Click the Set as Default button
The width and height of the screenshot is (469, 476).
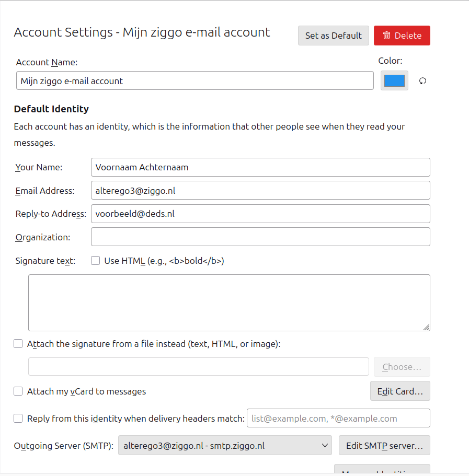(333, 36)
